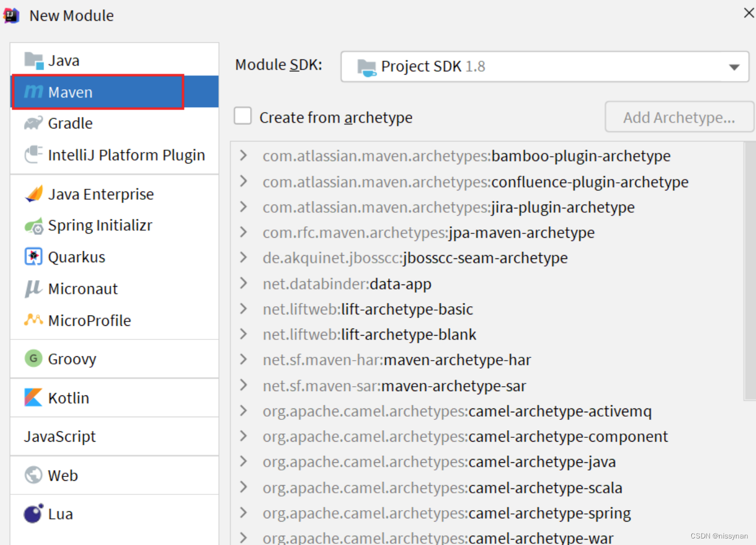Viewport: 756px width, 545px height.
Task: Select Quarkus module type label
Action: point(77,257)
